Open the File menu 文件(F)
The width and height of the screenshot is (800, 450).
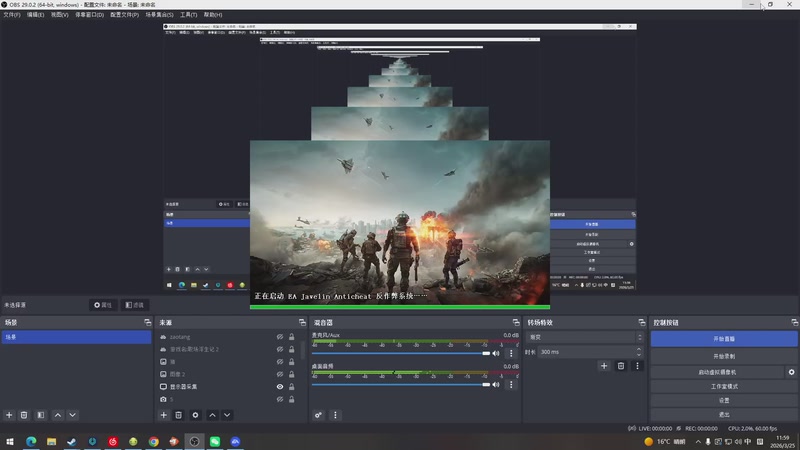pos(12,15)
